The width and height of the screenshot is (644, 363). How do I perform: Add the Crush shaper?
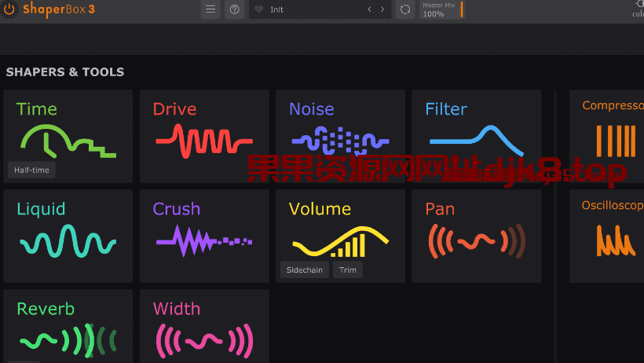click(x=204, y=236)
